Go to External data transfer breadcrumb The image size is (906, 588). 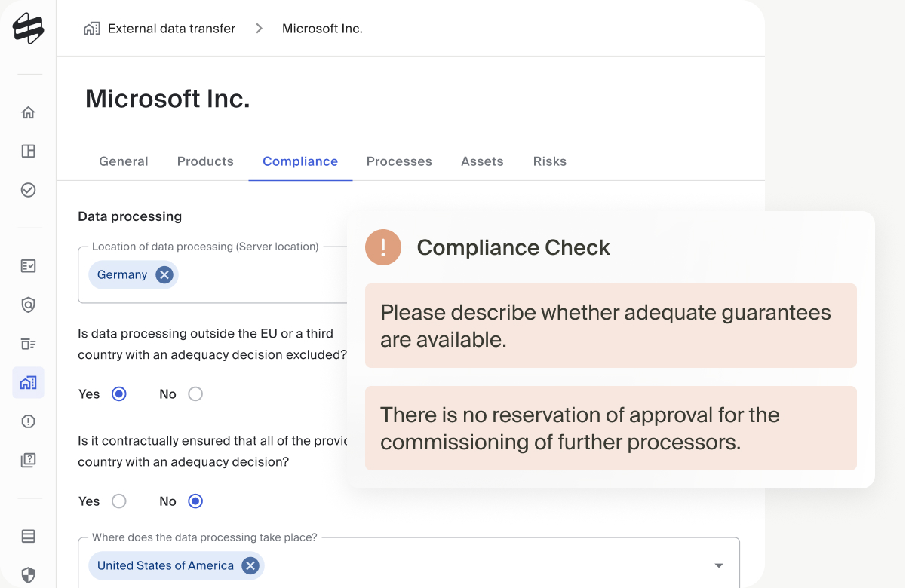171,29
